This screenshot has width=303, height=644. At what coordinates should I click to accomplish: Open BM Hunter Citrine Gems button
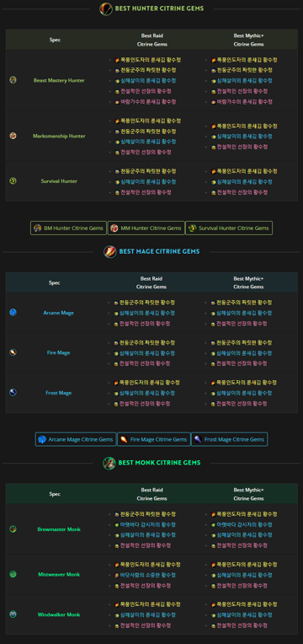(68, 228)
